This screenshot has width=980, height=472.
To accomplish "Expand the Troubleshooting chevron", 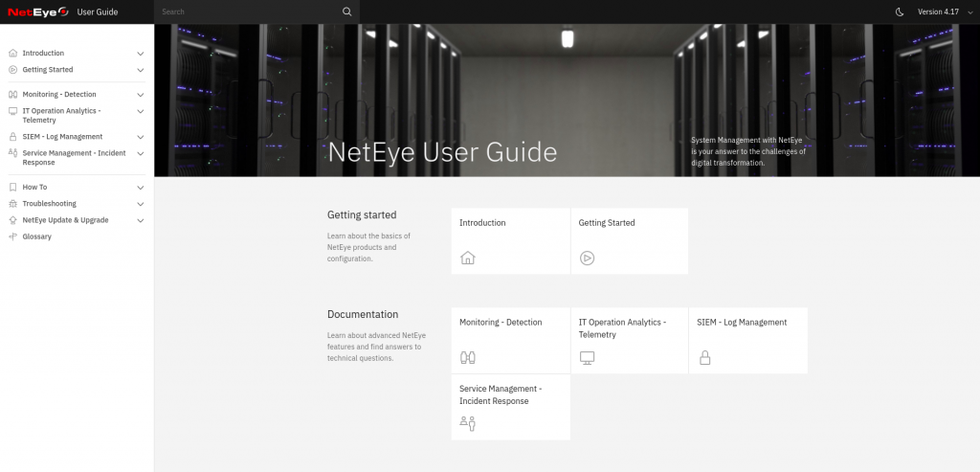I will coord(141,204).
